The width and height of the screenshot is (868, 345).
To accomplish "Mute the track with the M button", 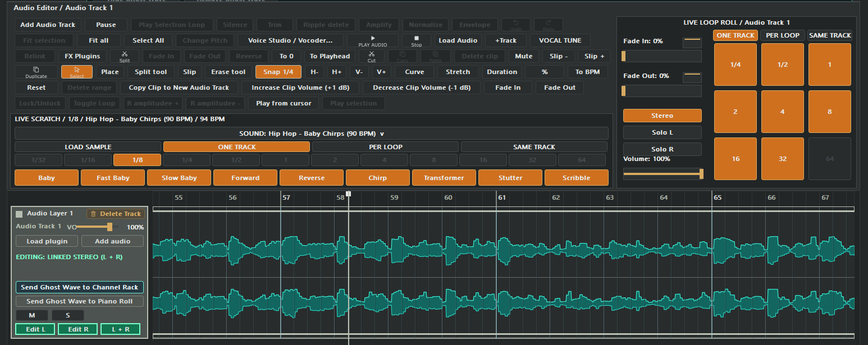I will tap(31, 315).
